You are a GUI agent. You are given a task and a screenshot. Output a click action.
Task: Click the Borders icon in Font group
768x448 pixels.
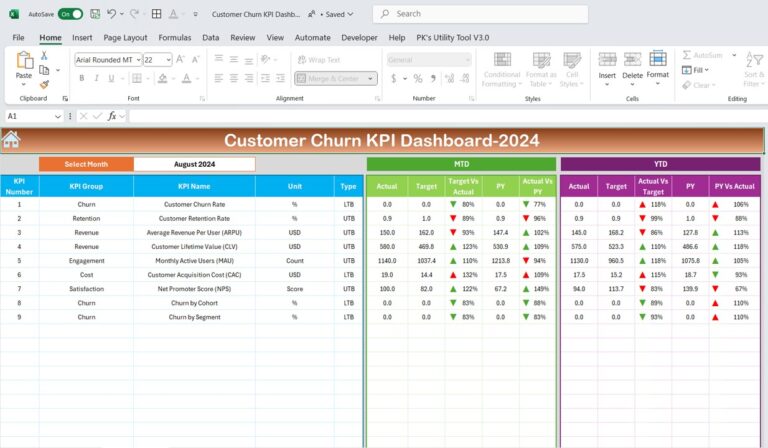point(137,78)
